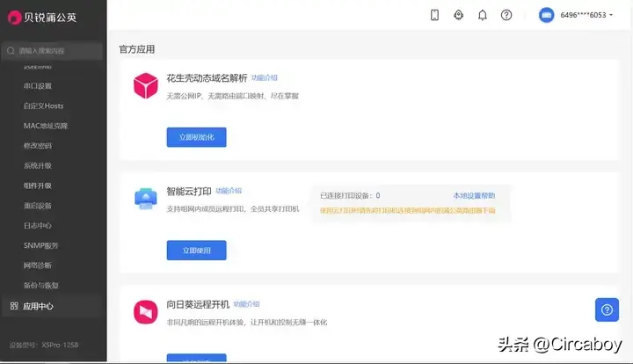The height and width of the screenshot is (364, 633).
Task: Click the 花生壳 red cube icon
Action: (x=145, y=85)
